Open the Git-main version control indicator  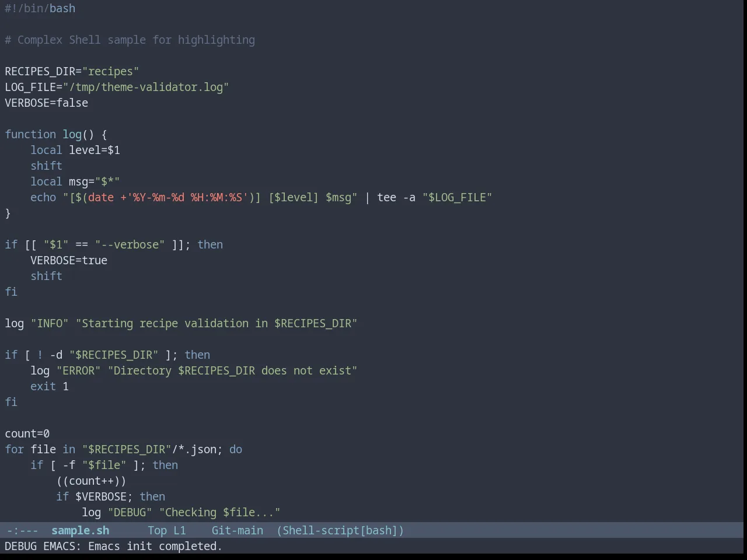pos(237,530)
